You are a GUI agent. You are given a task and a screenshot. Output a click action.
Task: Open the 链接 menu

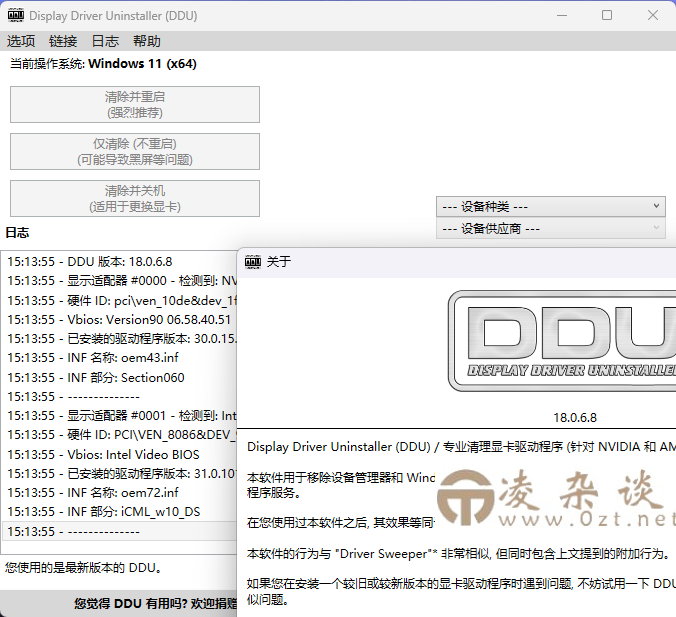click(63, 41)
